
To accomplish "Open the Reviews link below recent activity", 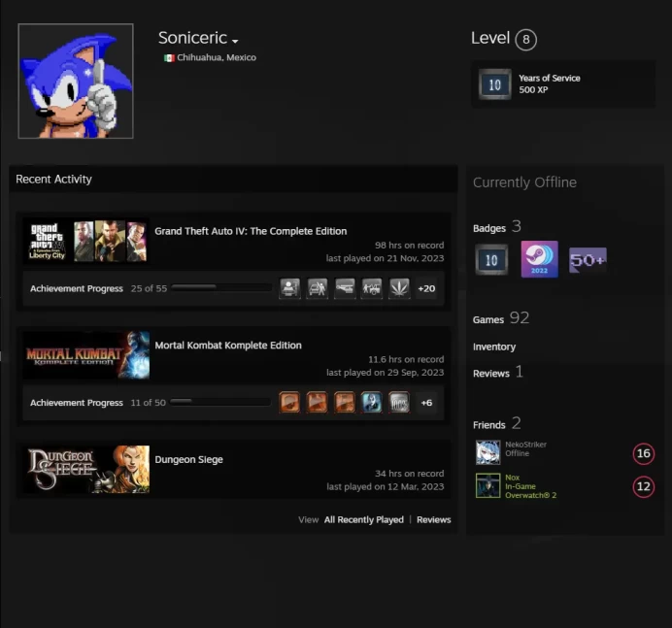I will tap(434, 519).
